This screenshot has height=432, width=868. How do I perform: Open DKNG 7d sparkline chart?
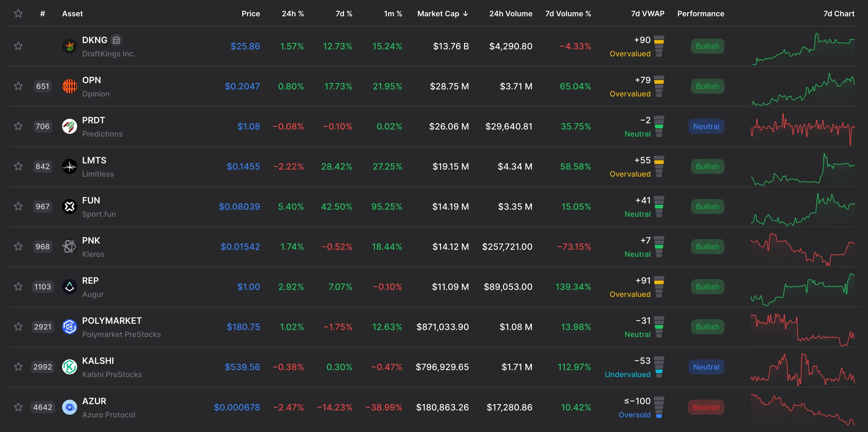tap(803, 49)
